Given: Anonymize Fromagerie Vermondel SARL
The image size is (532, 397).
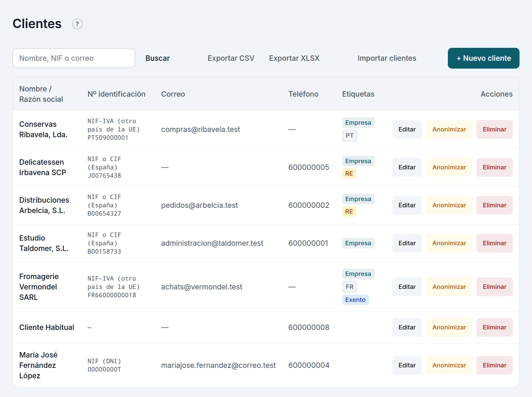Looking at the screenshot, I should (449, 287).
